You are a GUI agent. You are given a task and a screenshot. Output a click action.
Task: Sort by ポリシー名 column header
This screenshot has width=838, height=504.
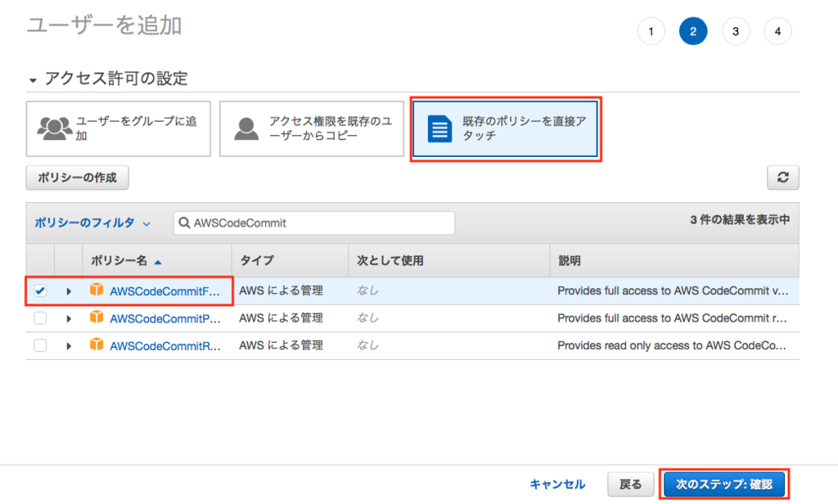pyautogui.click(x=126, y=261)
